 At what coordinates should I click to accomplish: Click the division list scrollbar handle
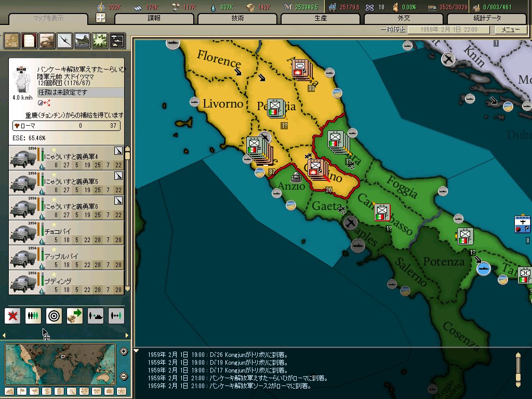coord(128,156)
